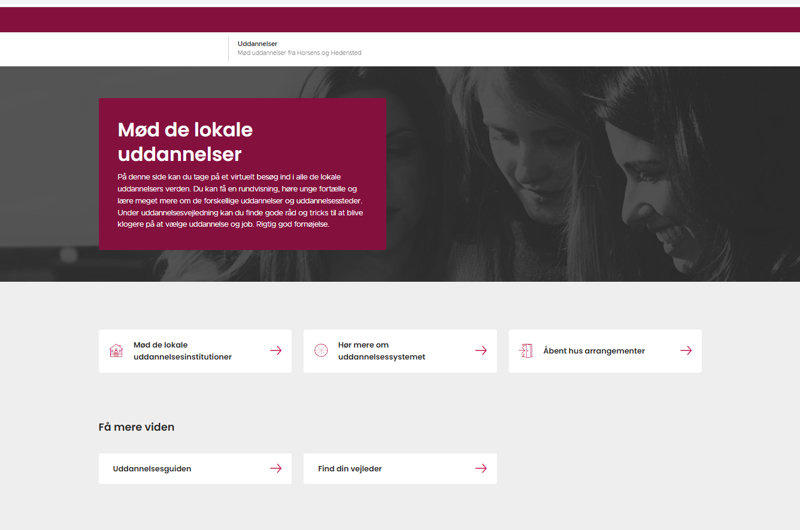Click arrow on Hør mere om uddannelsessystemet card
The width and height of the screenshot is (800, 530).
[x=481, y=351]
